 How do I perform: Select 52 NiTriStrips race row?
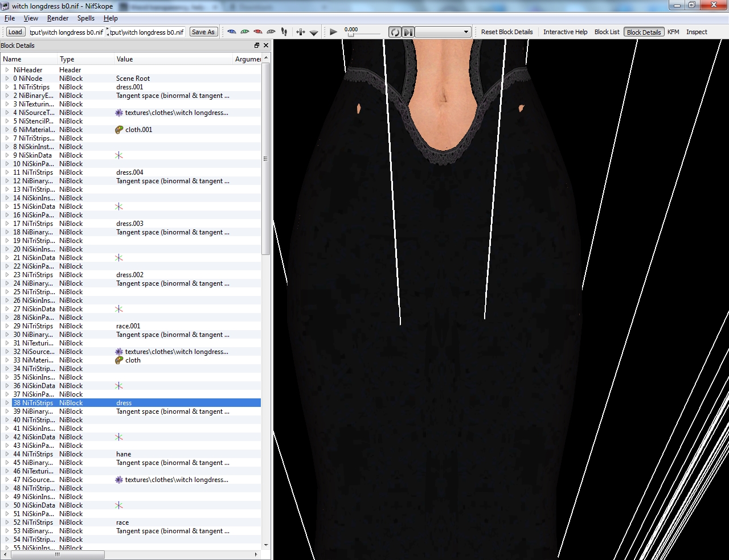(x=131, y=522)
